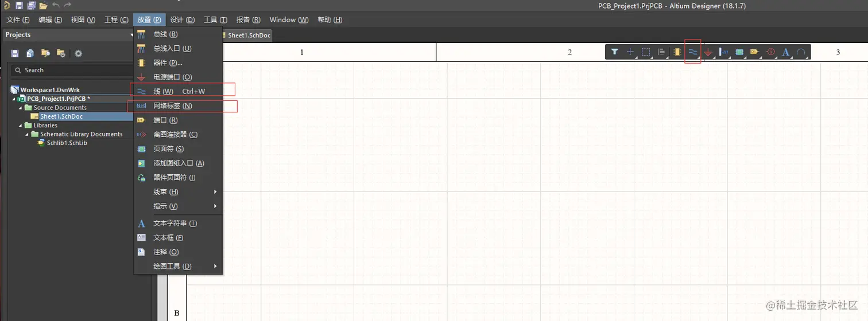Click Projects panel folder search icon
Viewport: 868px width, 321px height.
[45, 53]
